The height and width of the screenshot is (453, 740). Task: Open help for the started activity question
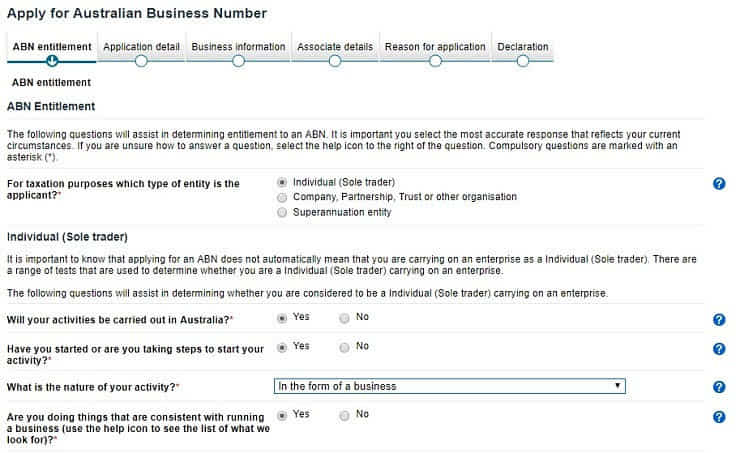click(x=719, y=349)
